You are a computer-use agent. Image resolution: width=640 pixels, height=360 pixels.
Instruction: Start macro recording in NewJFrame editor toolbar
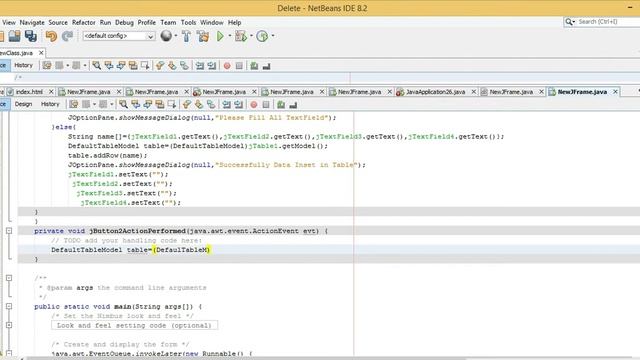pos(253,105)
